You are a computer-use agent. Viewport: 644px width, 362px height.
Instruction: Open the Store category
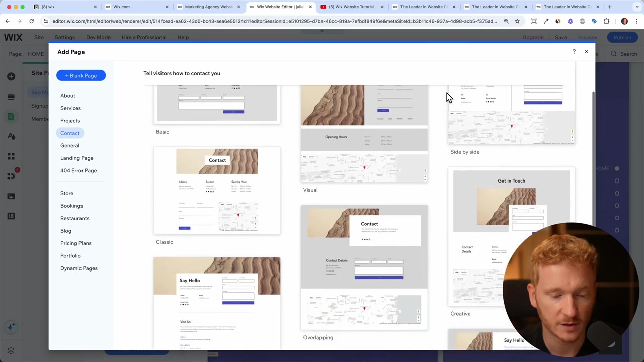point(67,193)
